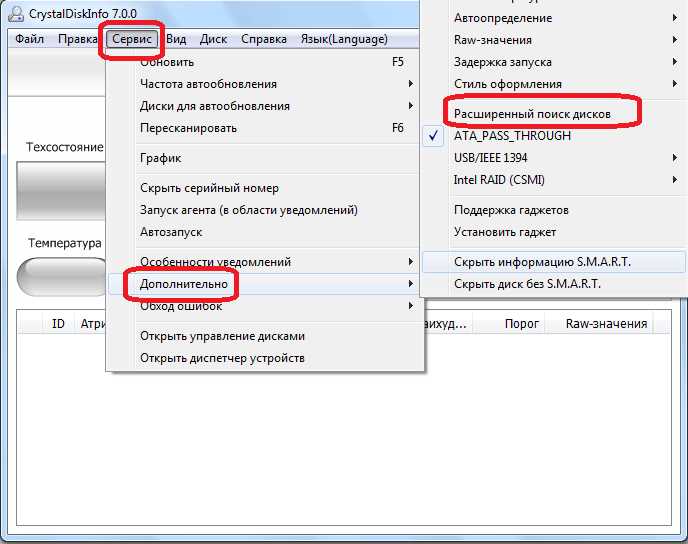Open the Язык(Language) menu
The height and width of the screenshot is (544, 688).
tap(344, 39)
